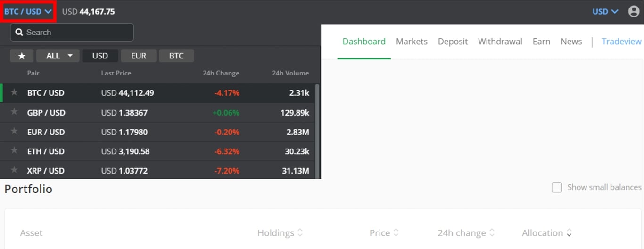Open the Deposit tab
The height and width of the screenshot is (249, 644).
coord(453,41)
